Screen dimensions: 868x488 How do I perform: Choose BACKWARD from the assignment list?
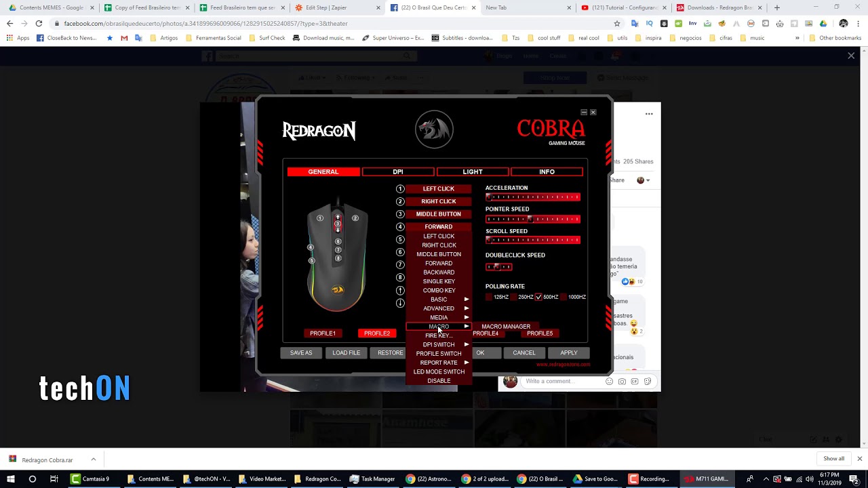[439, 272]
